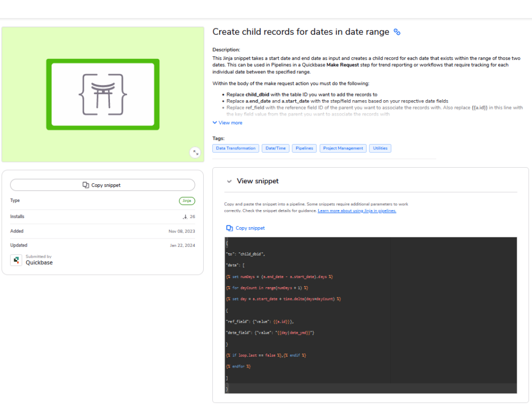Screen dimensions: 532x405
Task: Click the green Jinja type badge
Action: (187, 200)
